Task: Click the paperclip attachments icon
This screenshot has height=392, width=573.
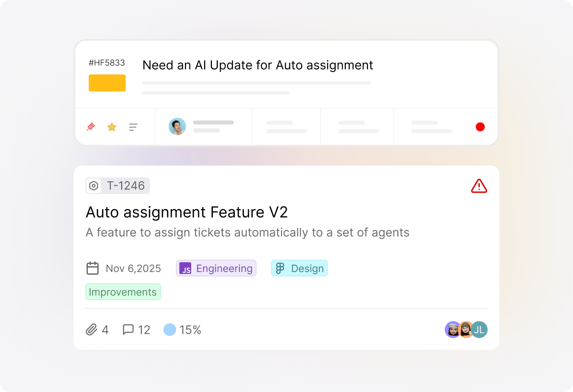Action: pyautogui.click(x=91, y=330)
